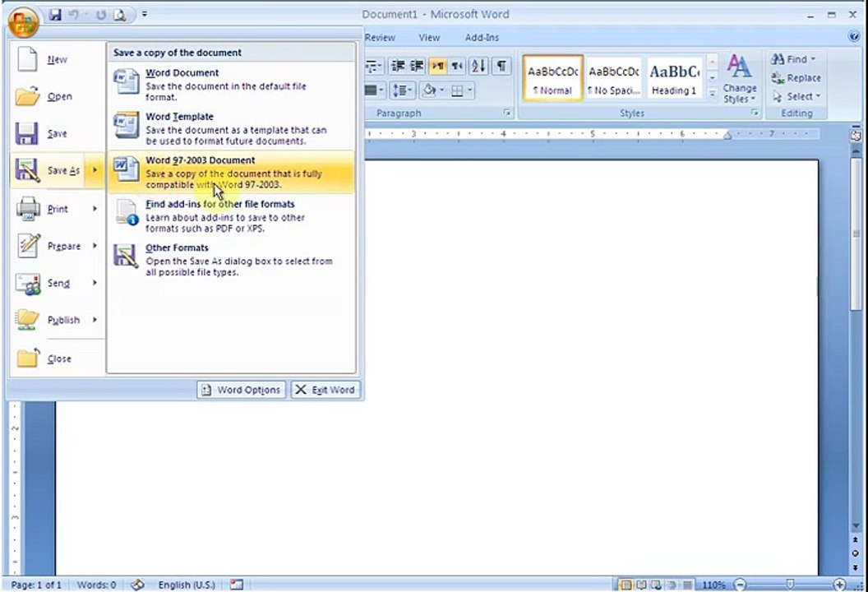Open Microsoft Office Word Help icon

pyautogui.click(x=853, y=36)
